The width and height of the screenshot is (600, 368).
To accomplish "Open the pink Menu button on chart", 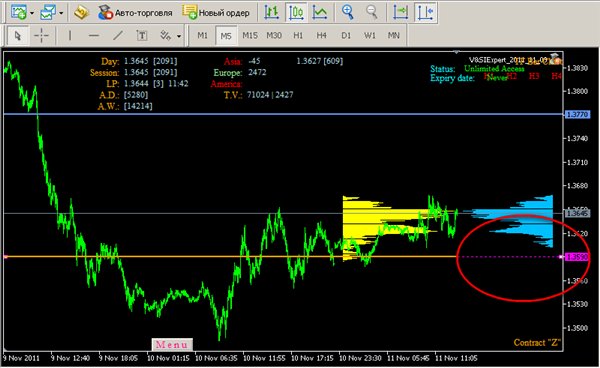I will pyautogui.click(x=172, y=345).
